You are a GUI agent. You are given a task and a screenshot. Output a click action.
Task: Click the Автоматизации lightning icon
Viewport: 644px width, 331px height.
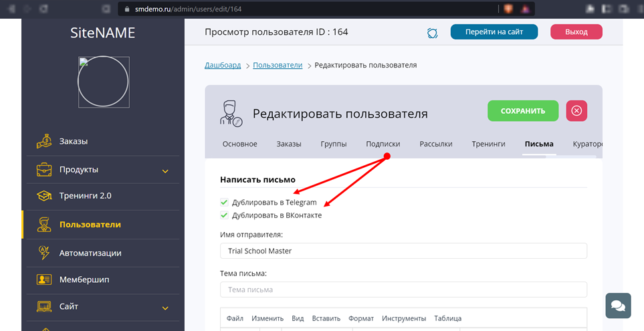[44, 253]
